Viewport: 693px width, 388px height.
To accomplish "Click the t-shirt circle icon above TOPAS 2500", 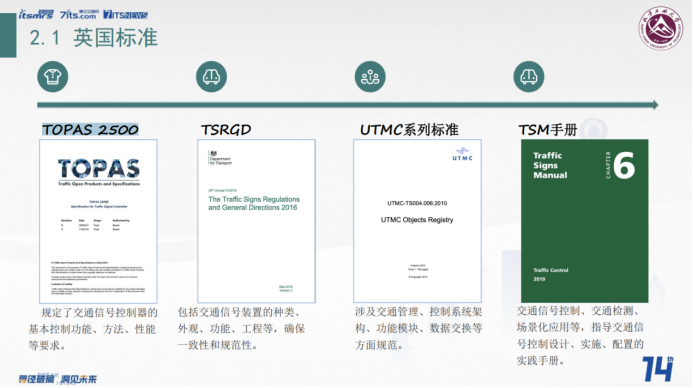I will 53,76.
